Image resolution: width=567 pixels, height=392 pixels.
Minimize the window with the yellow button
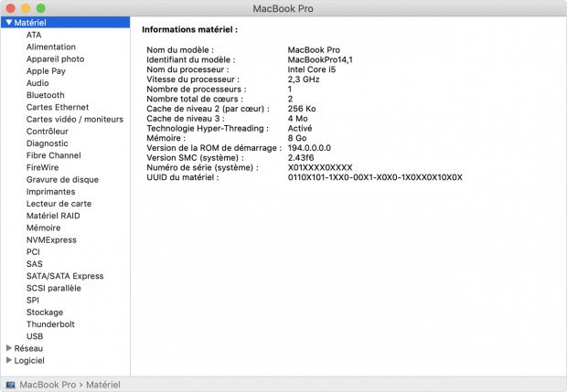[x=26, y=8]
